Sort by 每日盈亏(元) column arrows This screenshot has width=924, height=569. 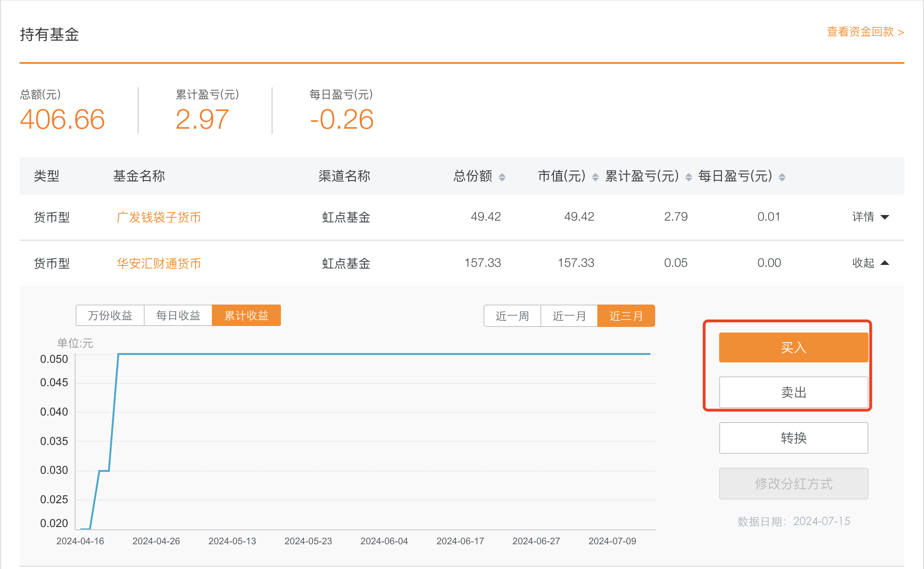pyautogui.click(x=782, y=177)
